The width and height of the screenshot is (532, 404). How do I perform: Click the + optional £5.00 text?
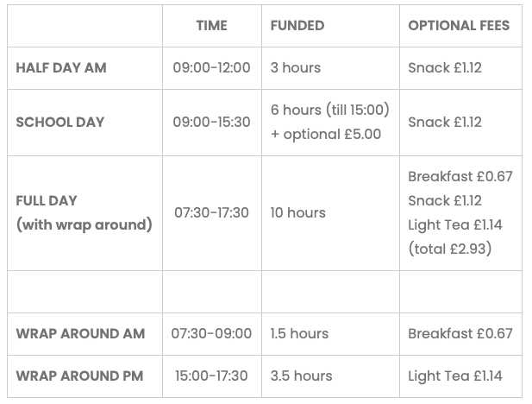(x=325, y=134)
